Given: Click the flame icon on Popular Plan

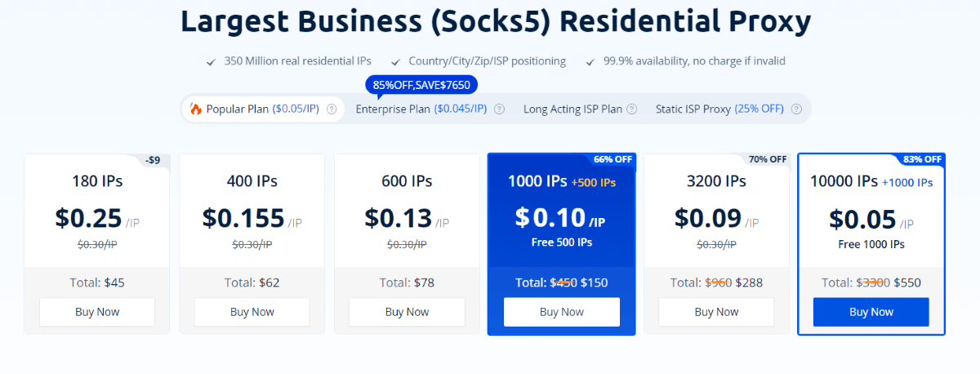Looking at the screenshot, I should coord(196,109).
